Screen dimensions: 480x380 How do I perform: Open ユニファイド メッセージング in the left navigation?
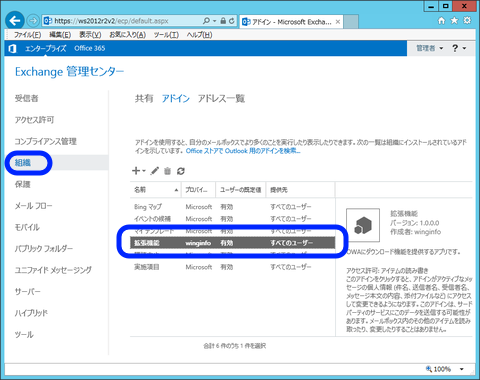[53, 270]
